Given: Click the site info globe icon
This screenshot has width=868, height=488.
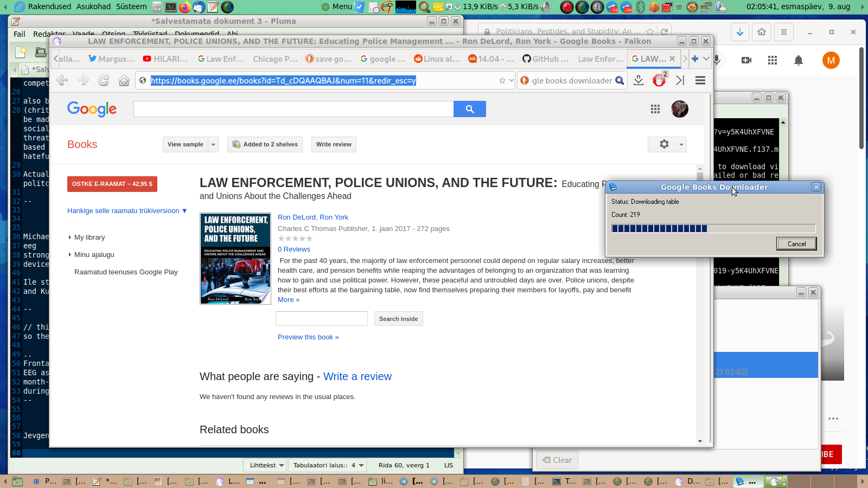Looking at the screenshot, I should (x=143, y=81).
